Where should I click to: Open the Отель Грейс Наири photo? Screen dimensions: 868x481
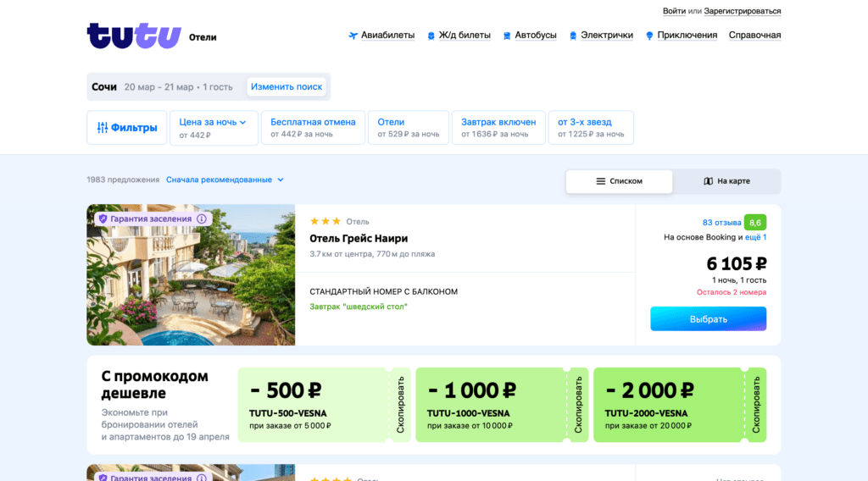pyautogui.click(x=191, y=274)
